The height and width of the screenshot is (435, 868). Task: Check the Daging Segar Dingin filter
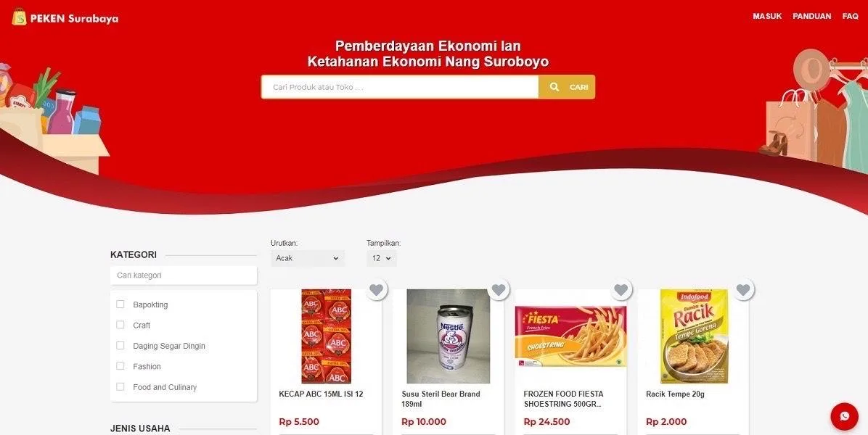120,345
